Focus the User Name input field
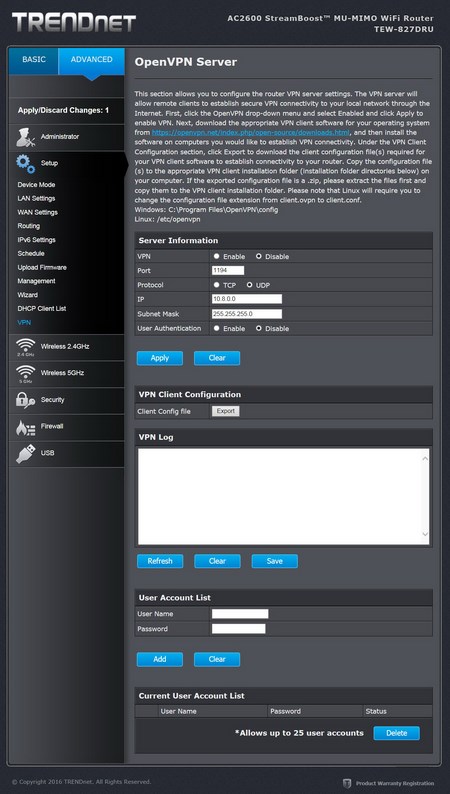Viewport: 450px width, 794px height. (240, 614)
